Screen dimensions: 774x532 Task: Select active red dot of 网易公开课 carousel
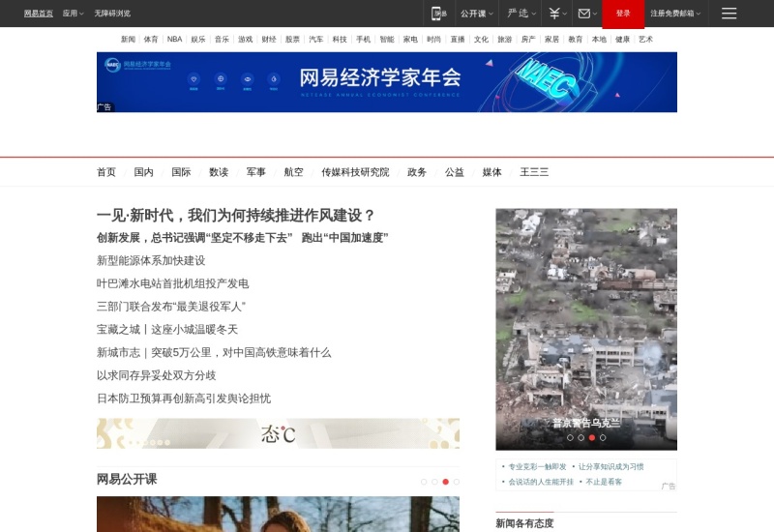coord(445,482)
